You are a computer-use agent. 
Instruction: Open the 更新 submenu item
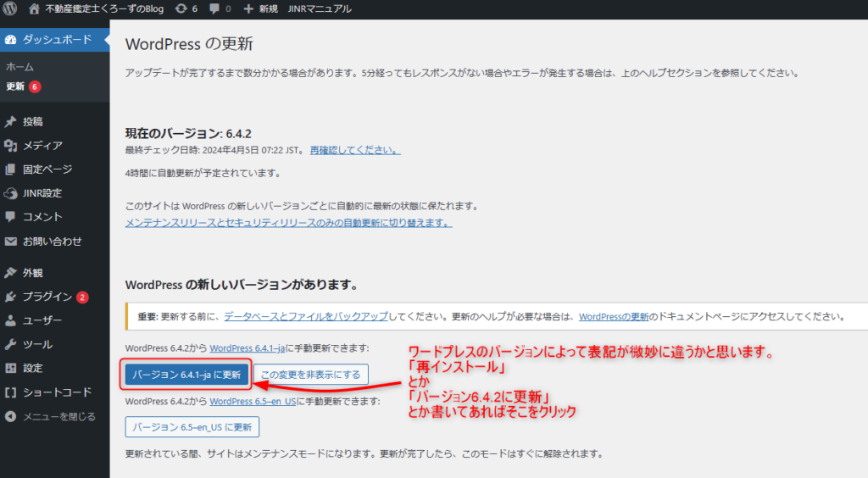click(15, 86)
